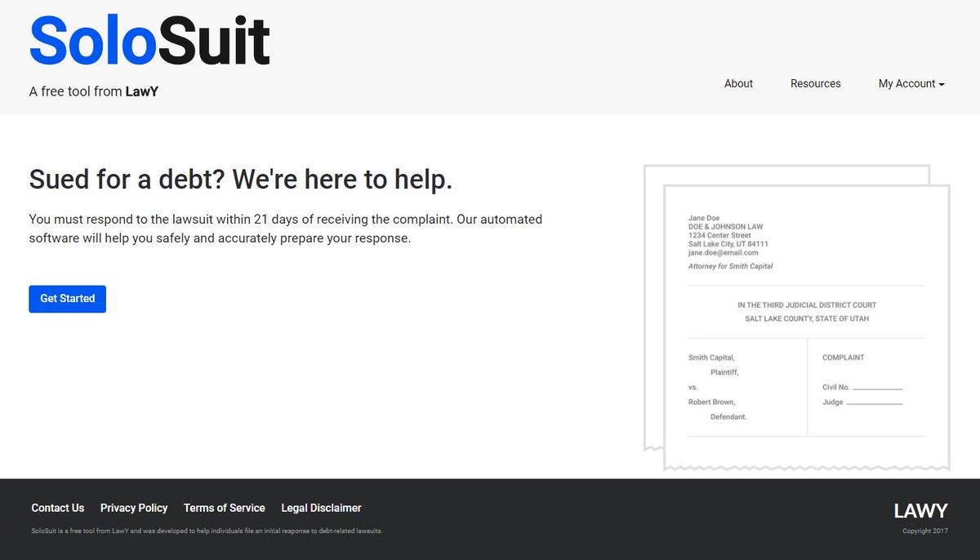This screenshot has width=980, height=560.
Task: Open the Terms of Service link
Action: (225, 508)
